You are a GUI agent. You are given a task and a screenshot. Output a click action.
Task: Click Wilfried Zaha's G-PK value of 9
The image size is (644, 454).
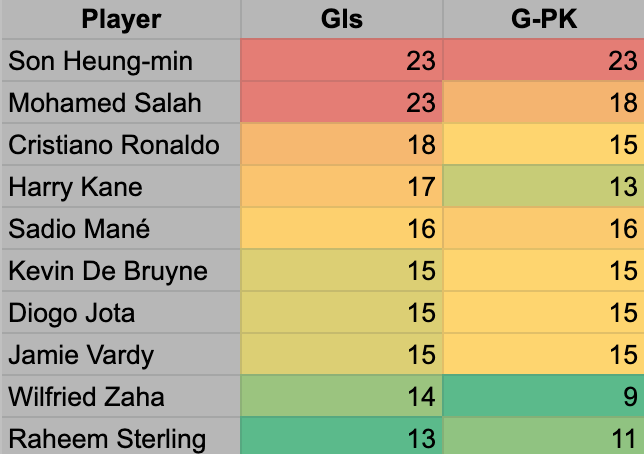tap(544, 397)
